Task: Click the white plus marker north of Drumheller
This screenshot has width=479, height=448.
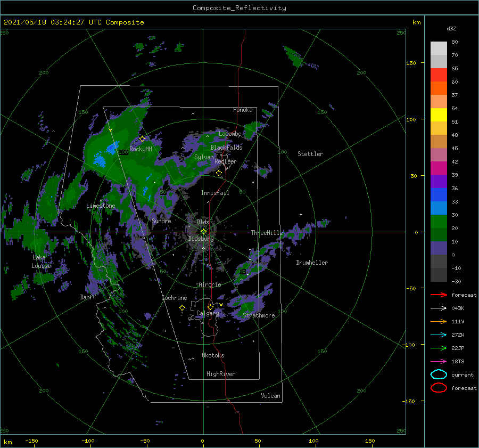Action: 301,214
